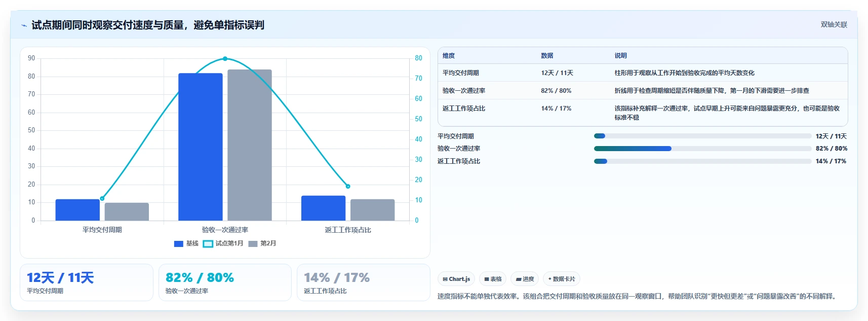This screenshot has height=321, width=868.
Task: Click the 返工工作项占比 x-axis label
Action: [x=348, y=230]
